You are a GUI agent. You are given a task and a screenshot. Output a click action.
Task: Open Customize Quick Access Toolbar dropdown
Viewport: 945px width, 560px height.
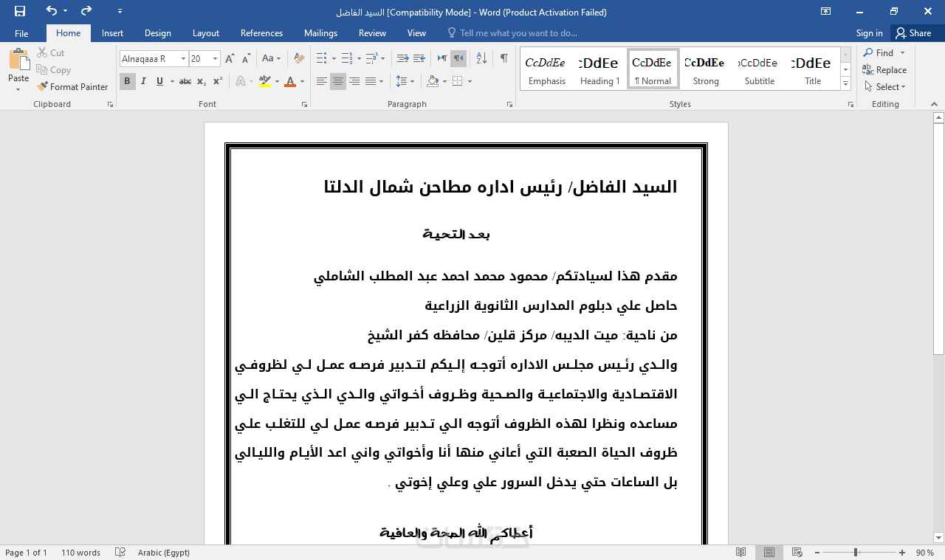click(x=120, y=12)
